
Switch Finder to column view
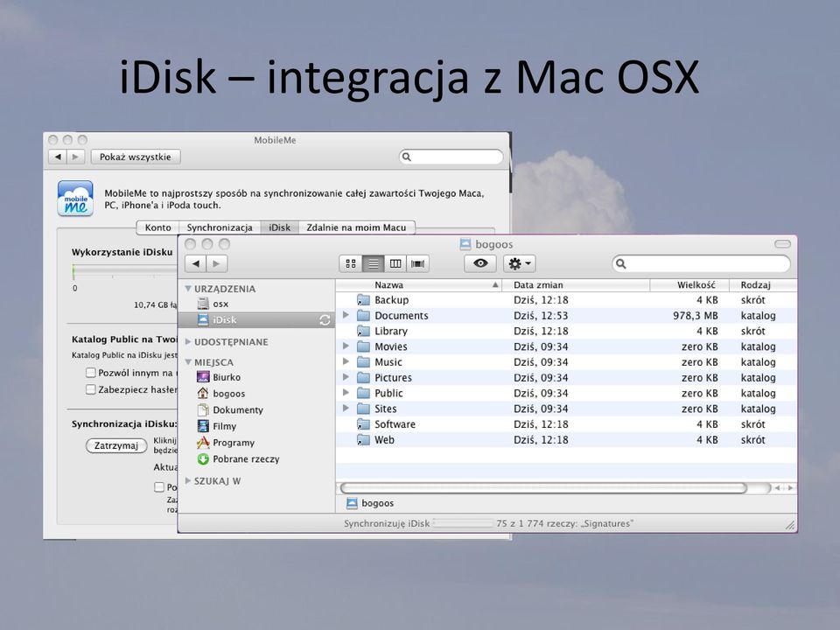(x=395, y=263)
